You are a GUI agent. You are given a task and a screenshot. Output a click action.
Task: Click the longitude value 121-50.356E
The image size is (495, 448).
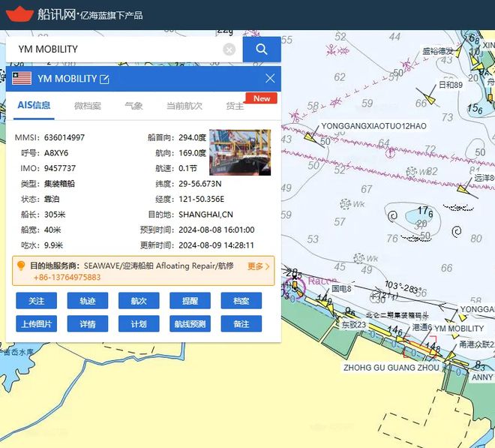click(202, 199)
